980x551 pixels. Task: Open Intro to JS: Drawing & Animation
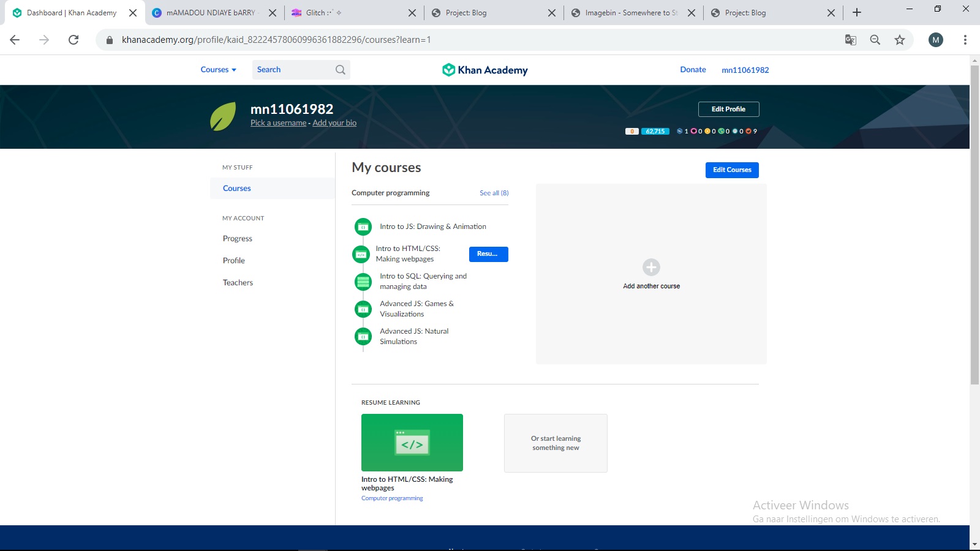point(433,227)
